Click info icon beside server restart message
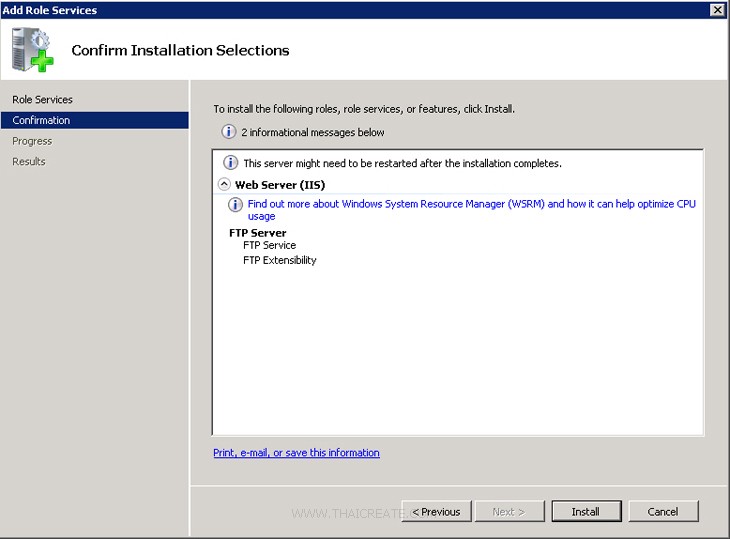Viewport: 730px width, 539px height. pos(230,162)
